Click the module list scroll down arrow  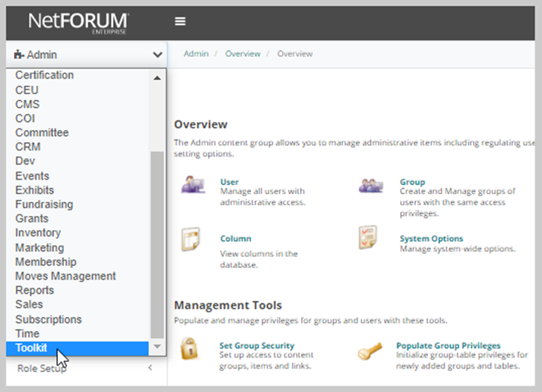point(157,346)
